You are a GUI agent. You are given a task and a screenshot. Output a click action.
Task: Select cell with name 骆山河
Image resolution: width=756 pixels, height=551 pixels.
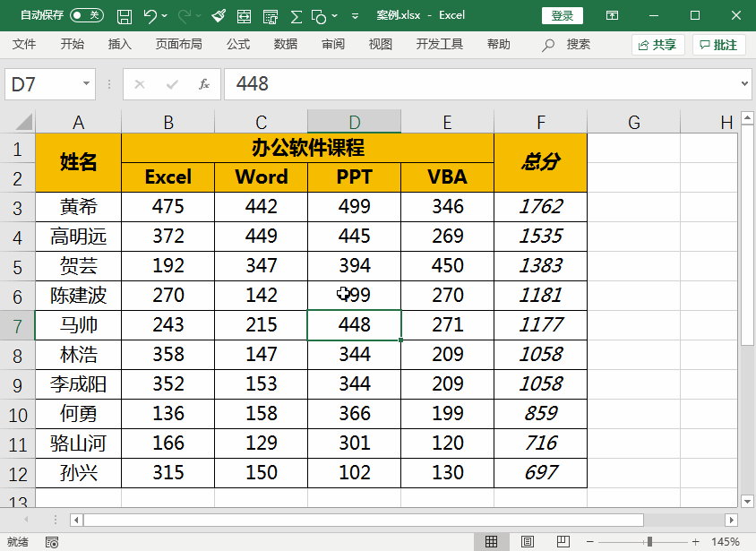[78, 443]
